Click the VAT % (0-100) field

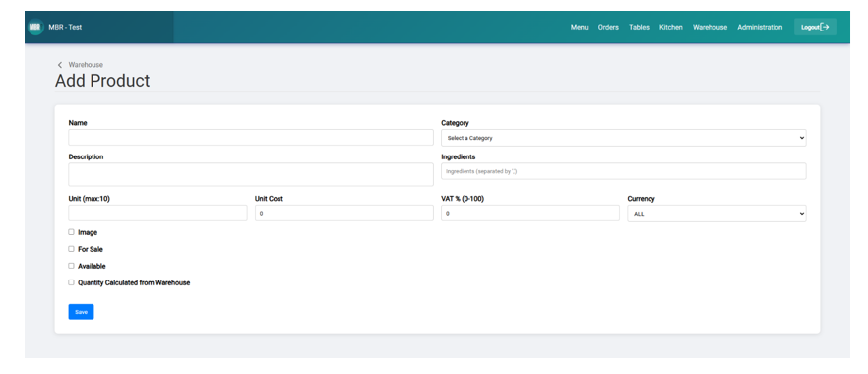point(529,213)
